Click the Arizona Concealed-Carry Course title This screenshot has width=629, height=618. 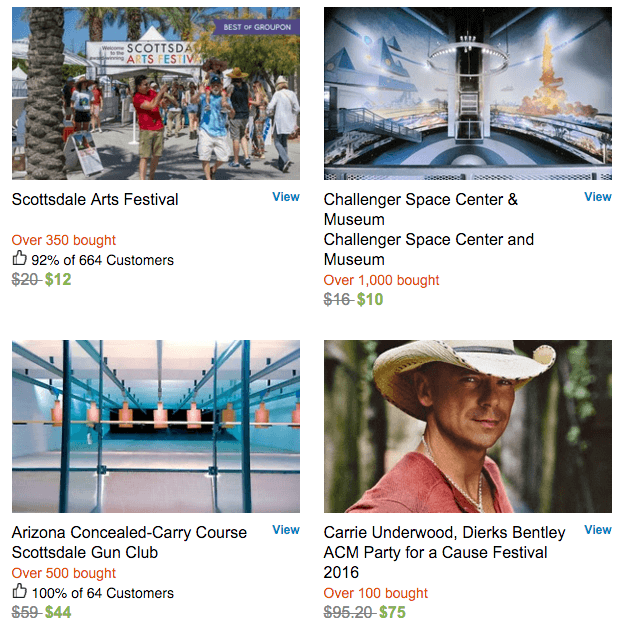coord(129,533)
